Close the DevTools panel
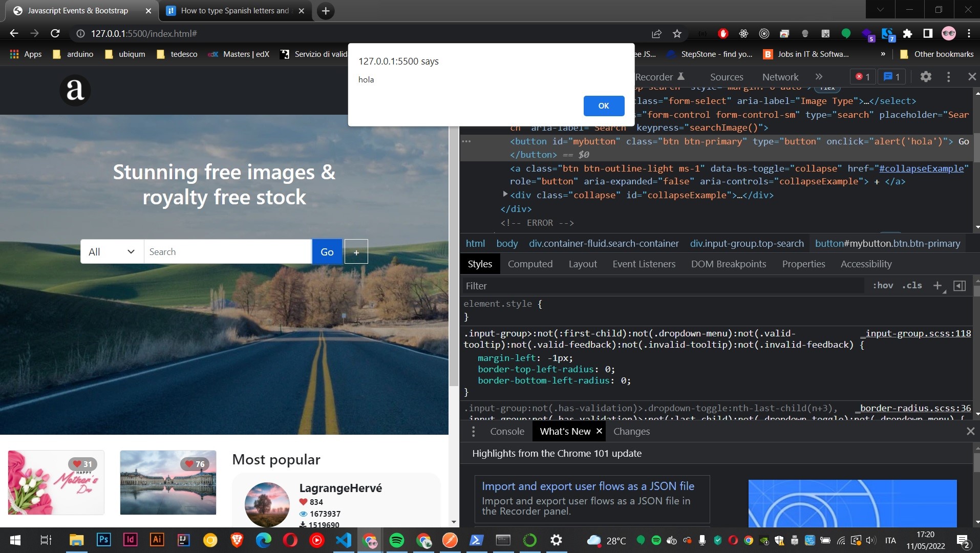The height and width of the screenshot is (553, 980). pos(971,77)
